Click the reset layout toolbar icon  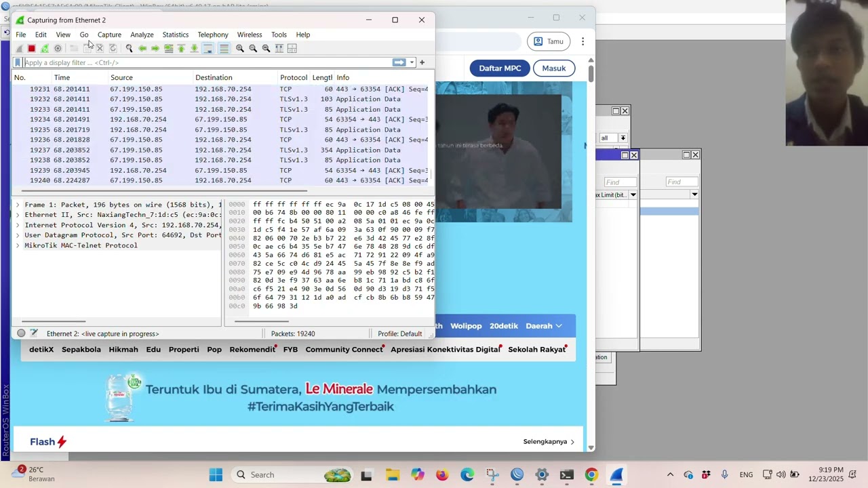292,48
